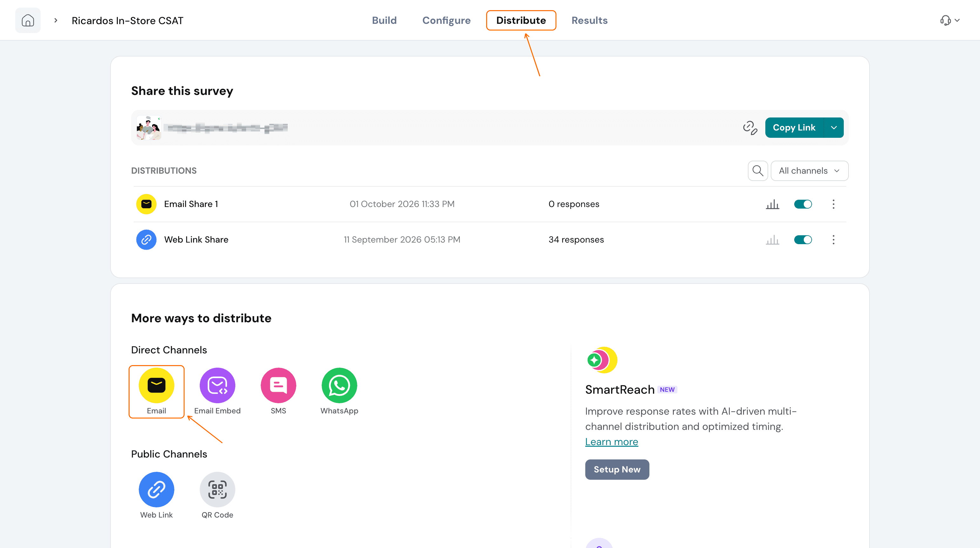This screenshot has width=980, height=548.
Task: Toggle Email Share 1 distribution off
Action: coord(803,204)
